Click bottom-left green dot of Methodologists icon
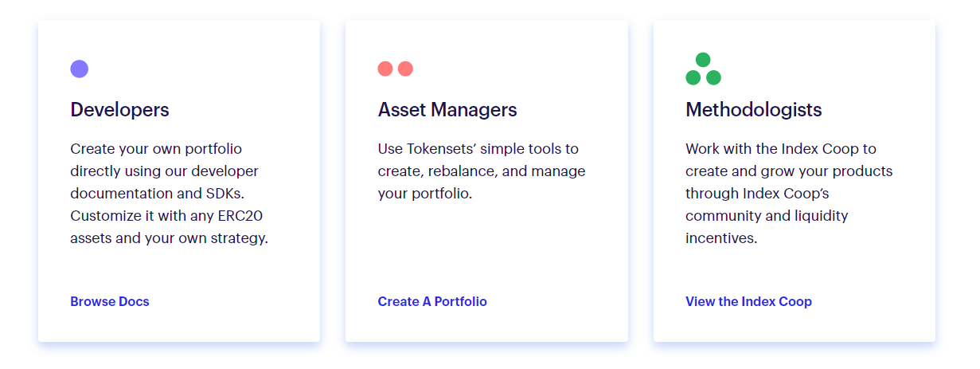The image size is (980, 369). click(x=693, y=77)
